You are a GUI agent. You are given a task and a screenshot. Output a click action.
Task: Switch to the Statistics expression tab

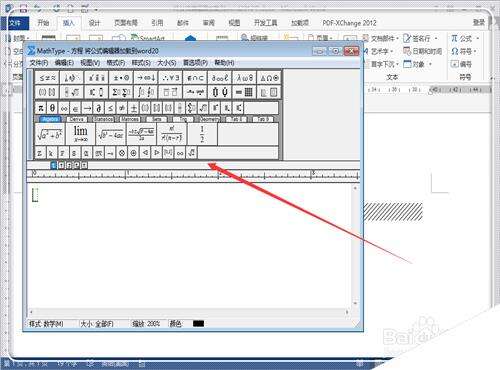[103, 119]
